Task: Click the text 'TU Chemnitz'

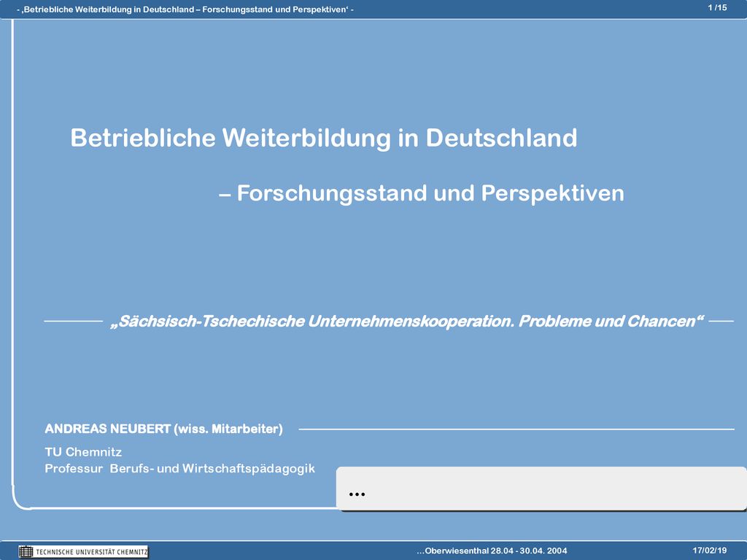Action: coord(83,452)
